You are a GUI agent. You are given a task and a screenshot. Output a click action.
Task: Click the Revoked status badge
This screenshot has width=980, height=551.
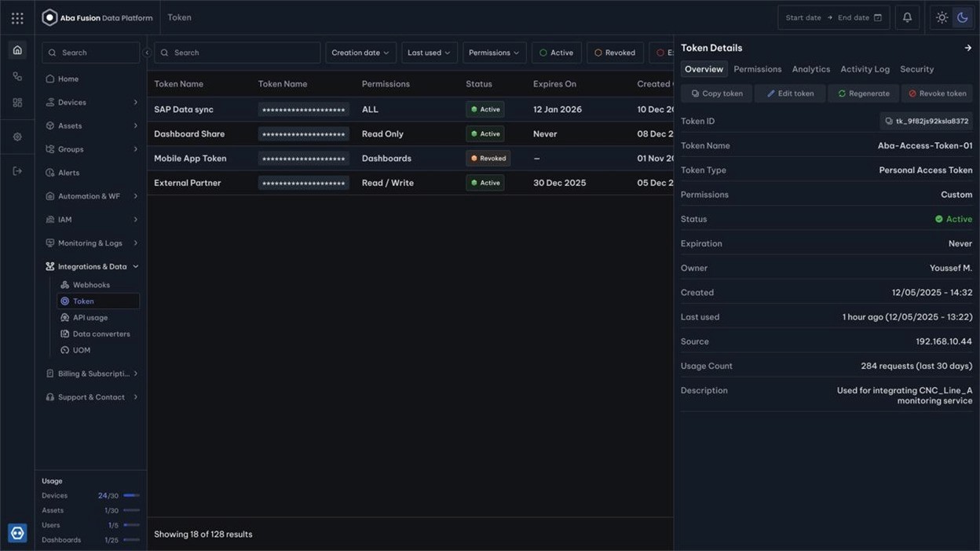pos(488,158)
